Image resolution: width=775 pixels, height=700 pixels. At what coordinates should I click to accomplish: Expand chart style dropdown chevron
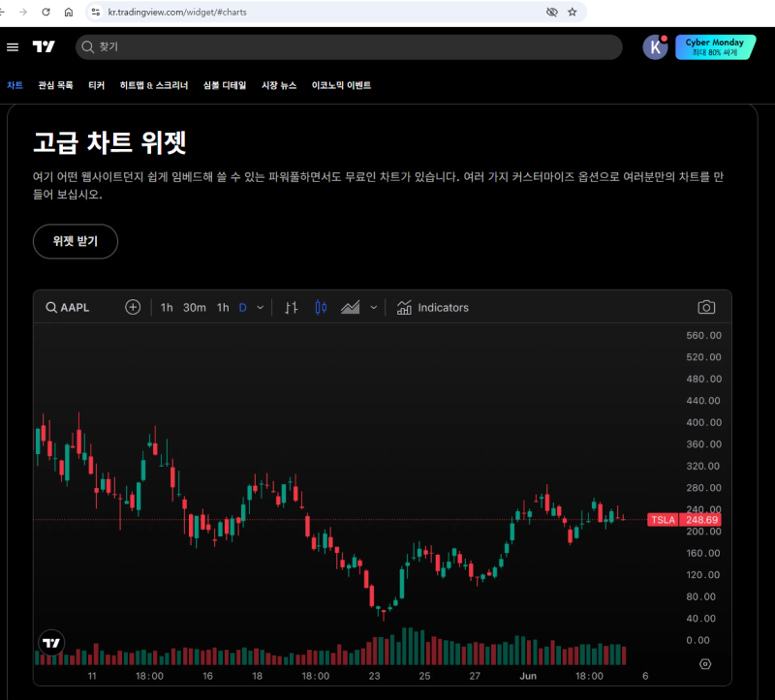point(374,307)
